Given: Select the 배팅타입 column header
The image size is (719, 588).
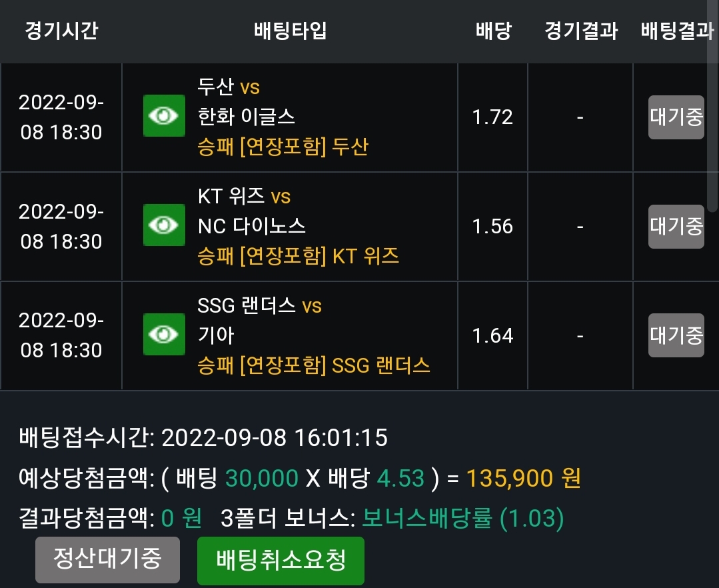Looking at the screenshot, I should (290, 31).
